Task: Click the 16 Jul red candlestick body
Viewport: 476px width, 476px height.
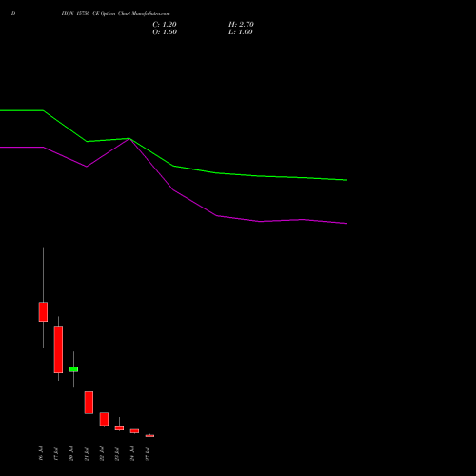Action: pyautogui.click(x=43, y=311)
